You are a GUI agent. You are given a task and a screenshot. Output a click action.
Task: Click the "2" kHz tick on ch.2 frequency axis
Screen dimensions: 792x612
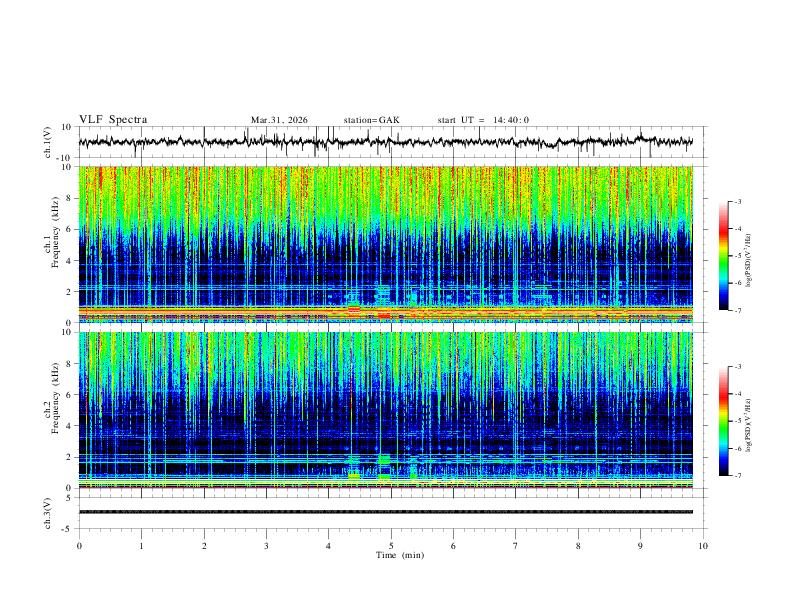pos(71,457)
